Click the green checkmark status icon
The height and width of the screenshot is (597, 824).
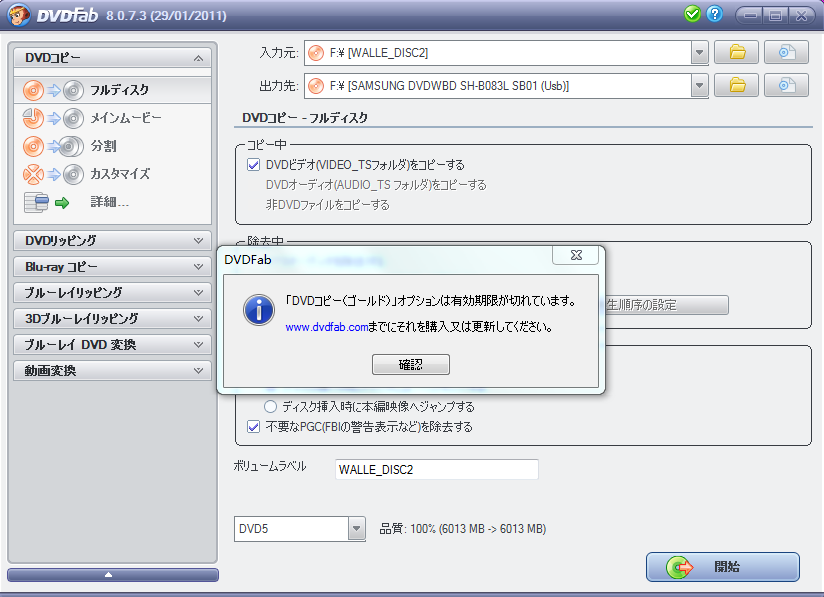693,14
